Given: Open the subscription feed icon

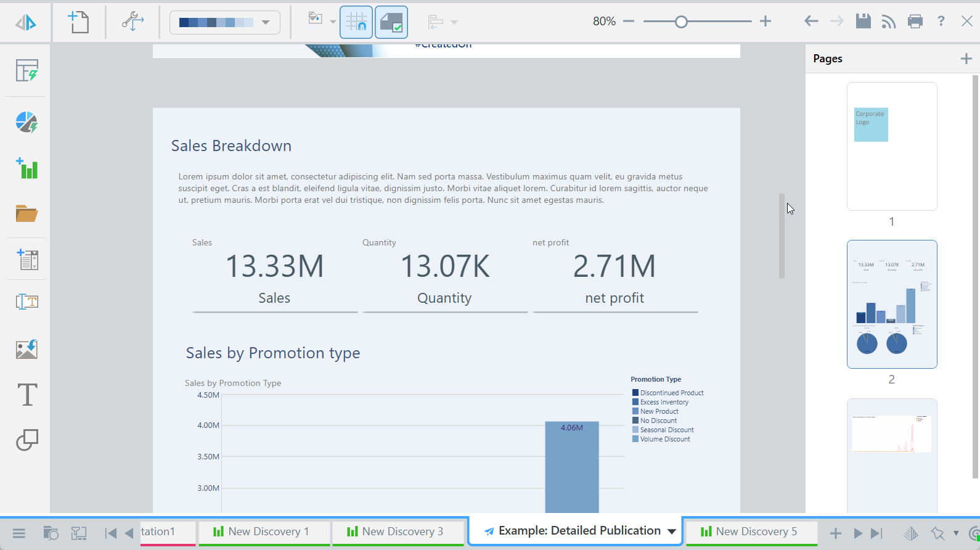Looking at the screenshot, I should pos(888,22).
